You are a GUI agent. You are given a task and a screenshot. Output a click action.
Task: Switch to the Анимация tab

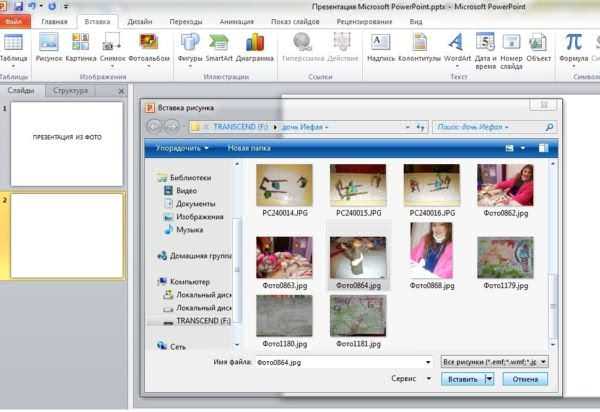coord(236,22)
